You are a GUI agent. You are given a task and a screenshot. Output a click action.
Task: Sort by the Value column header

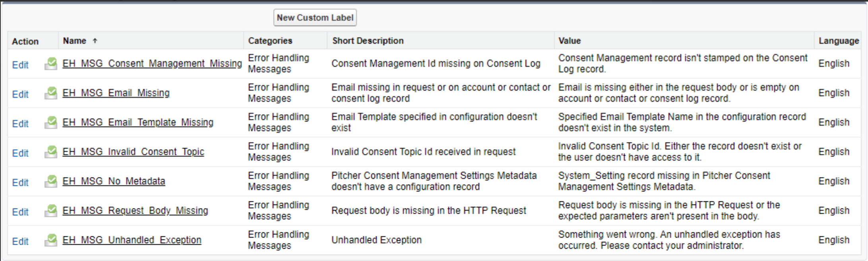570,41
